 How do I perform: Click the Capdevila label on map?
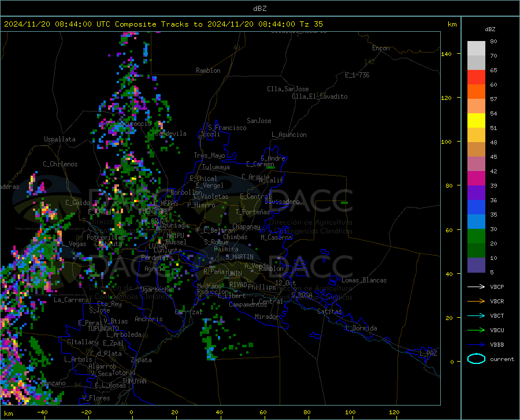pos(170,133)
